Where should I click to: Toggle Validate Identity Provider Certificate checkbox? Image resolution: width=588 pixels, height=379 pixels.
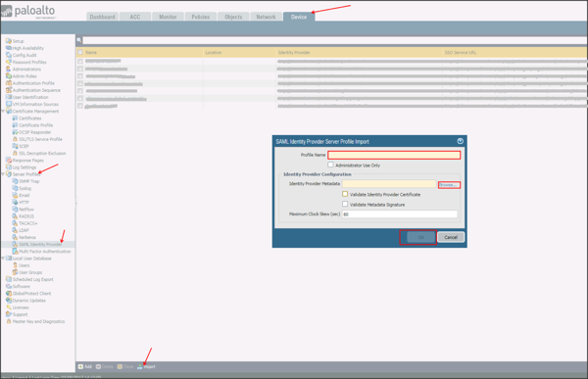[x=345, y=194]
